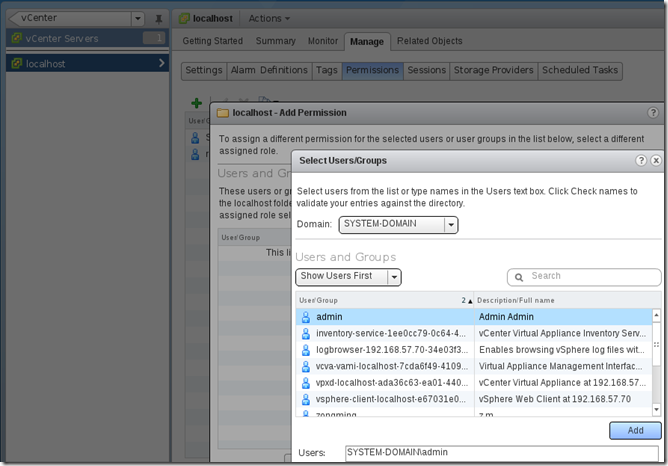The image size is (668, 466).
Task: Close the Select Users/Groups dialog
Action: tap(656, 161)
